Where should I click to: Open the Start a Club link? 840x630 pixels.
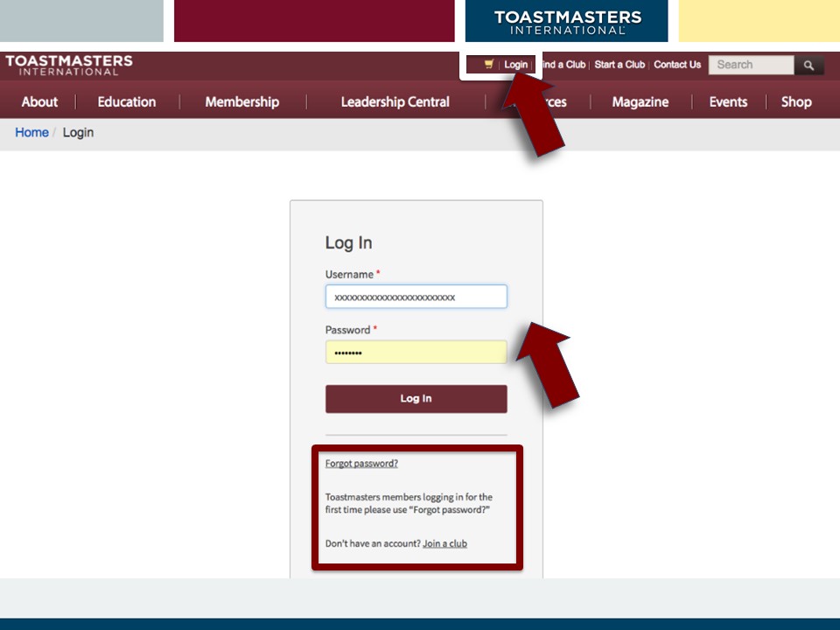click(x=619, y=65)
